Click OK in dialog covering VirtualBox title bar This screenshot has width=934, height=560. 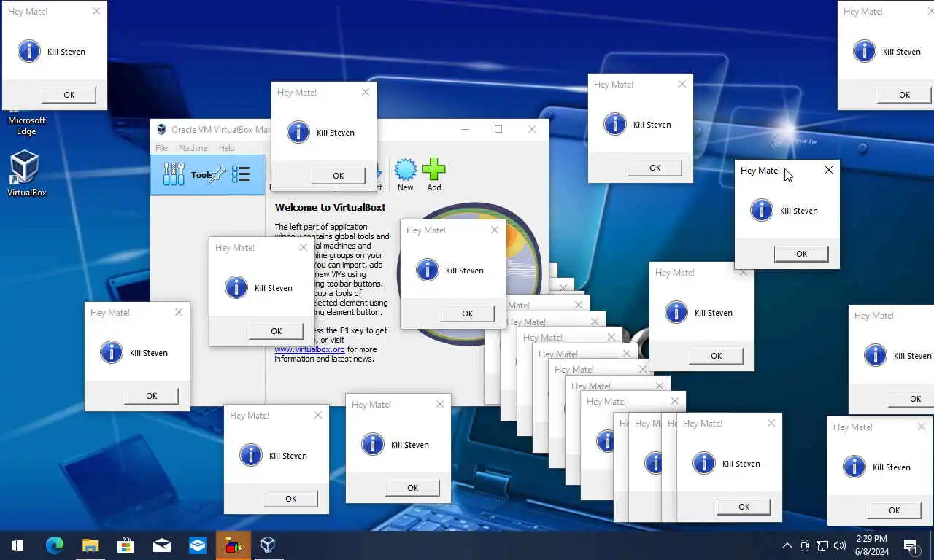point(338,176)
